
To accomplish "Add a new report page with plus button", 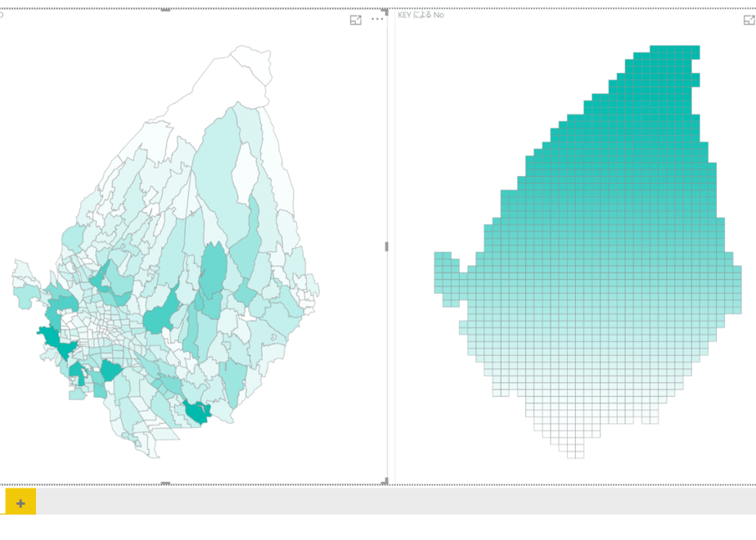I will click(20, 503).
